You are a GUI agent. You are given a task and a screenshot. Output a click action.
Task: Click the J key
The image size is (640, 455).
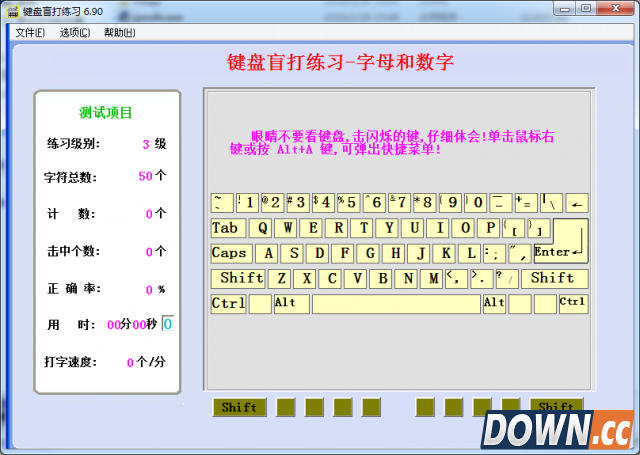point(419,253)
